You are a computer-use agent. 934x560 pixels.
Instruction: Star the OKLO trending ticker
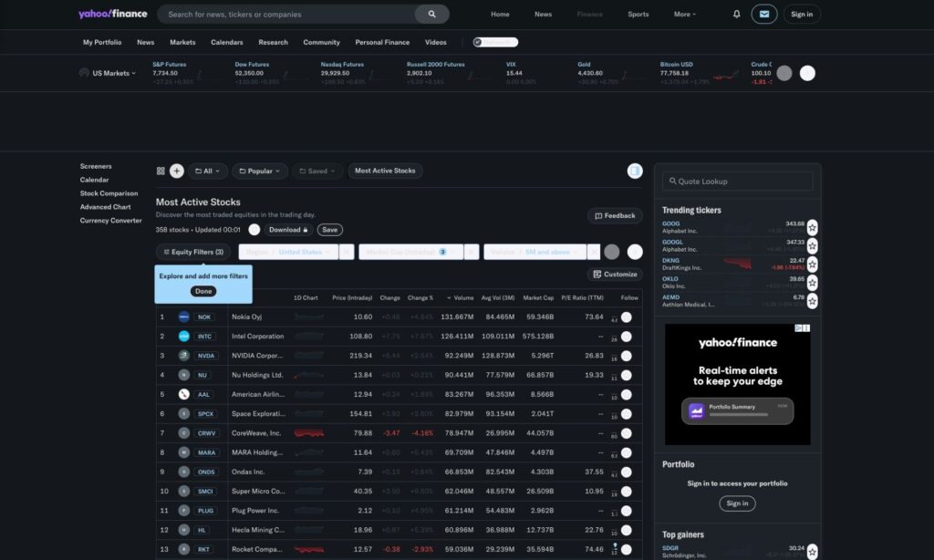click(813, 283)
